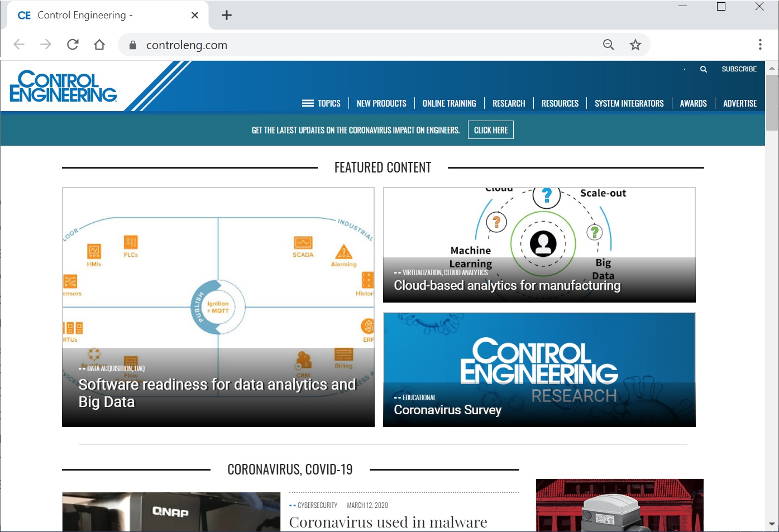Viewport: 779px width, 532px height.
Task: Open the QNAP article thumbnail
Action: (x=171, y=512)
